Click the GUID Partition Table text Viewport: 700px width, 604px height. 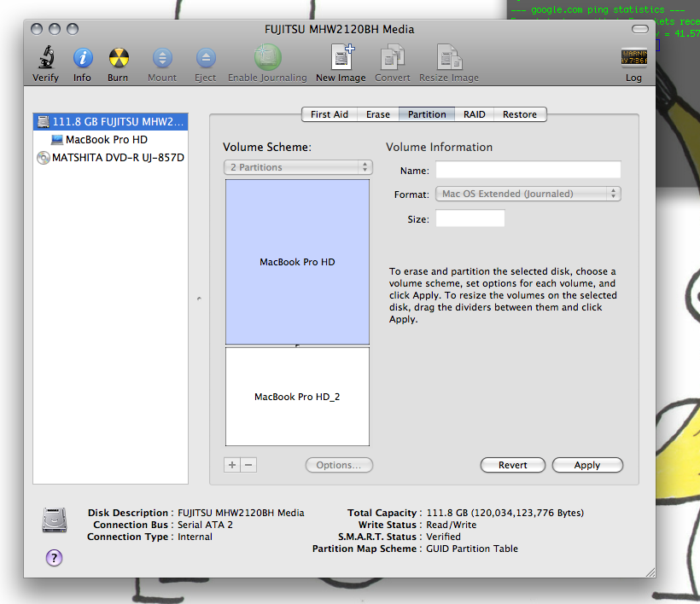pyautogui.click(x=472, y=549)
